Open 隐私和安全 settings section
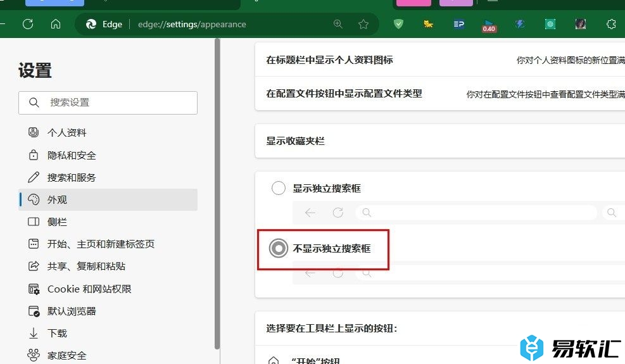Viewport: 625px width, 364px height. pos(72,155)
